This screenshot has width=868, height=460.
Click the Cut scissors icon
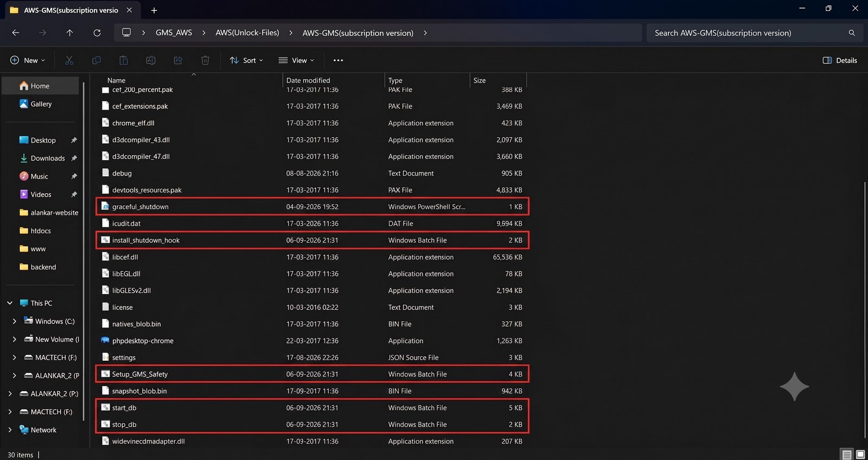(69, 60)
